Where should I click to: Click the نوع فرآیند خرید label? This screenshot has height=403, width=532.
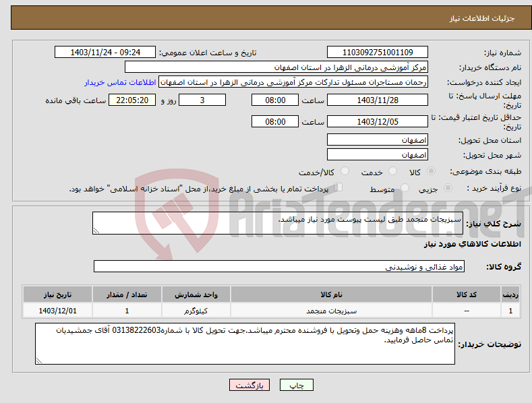click(x=494, y=188)
